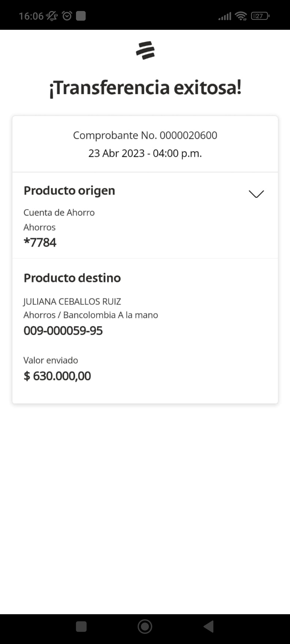Tap the cellular signal bars icon

pyautogui.click(x=225, y=16)
